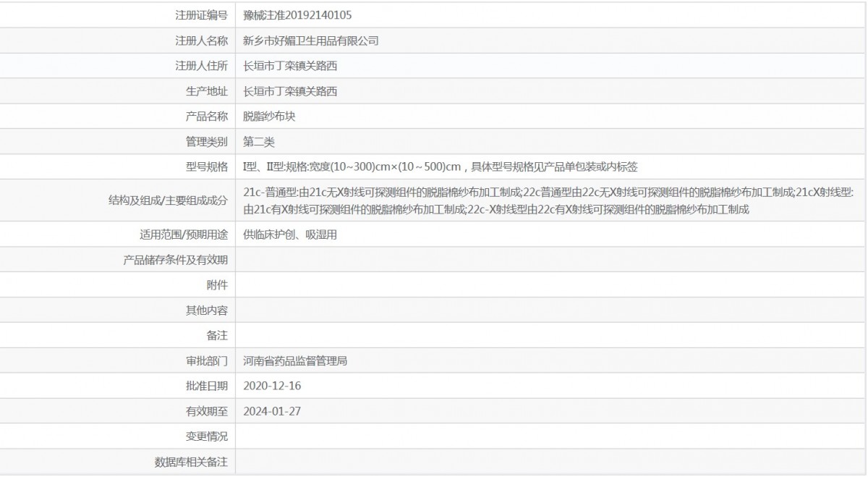Click the specification text starting with I型、II型
The height and width of the screenshot is (477, 868).
pyautogui.click(x=441, y=166)
